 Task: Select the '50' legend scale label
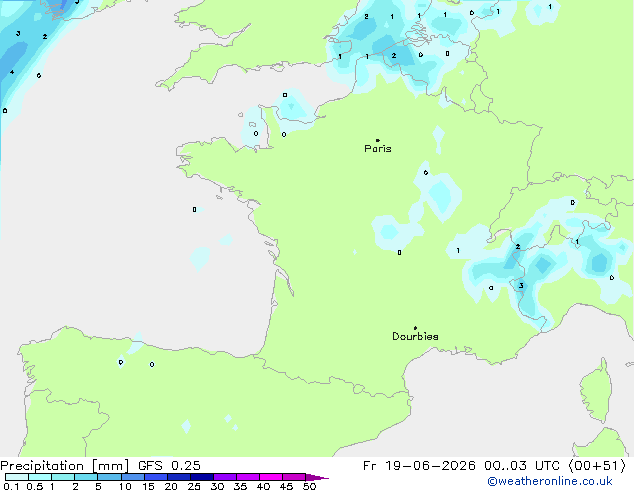(309, 486)
